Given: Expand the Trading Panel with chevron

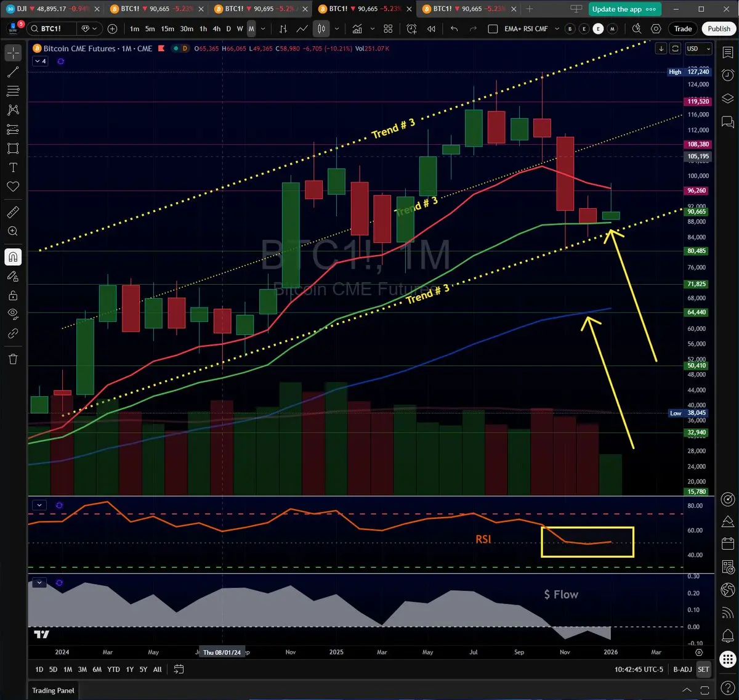Looking at the screenshot, I should pyautogui.click(x=687, y=690).
